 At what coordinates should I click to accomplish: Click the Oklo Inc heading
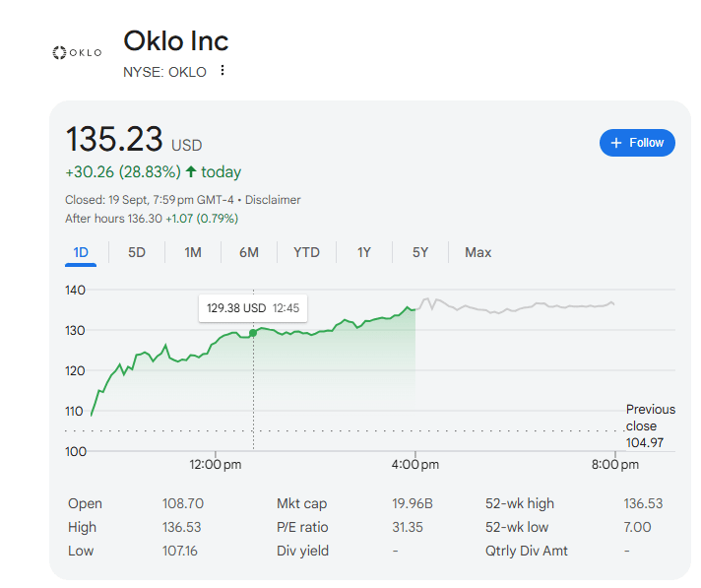click(175, 41)
